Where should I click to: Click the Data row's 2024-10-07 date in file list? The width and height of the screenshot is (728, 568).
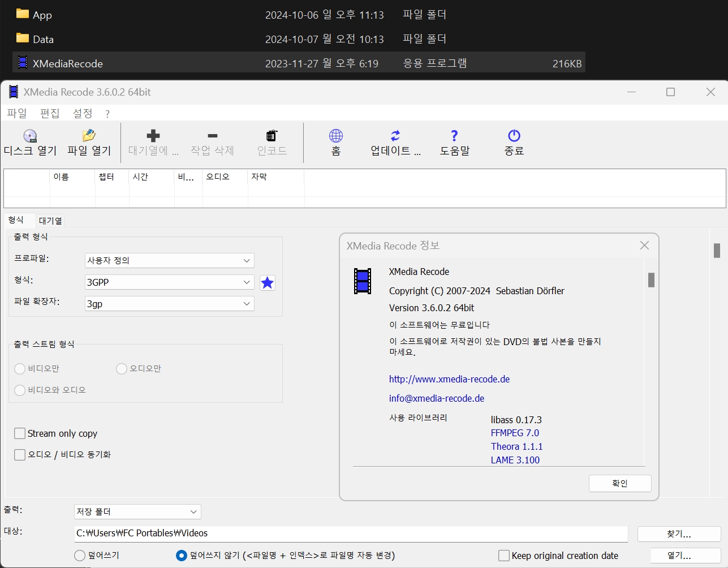point(325,39)
